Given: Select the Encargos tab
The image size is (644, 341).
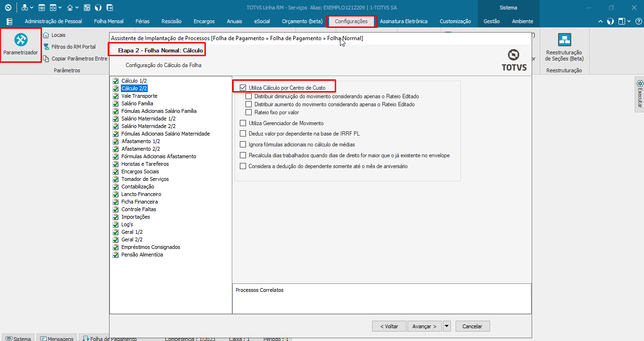Looking at the screenshot, I should (x=204, y=21).
